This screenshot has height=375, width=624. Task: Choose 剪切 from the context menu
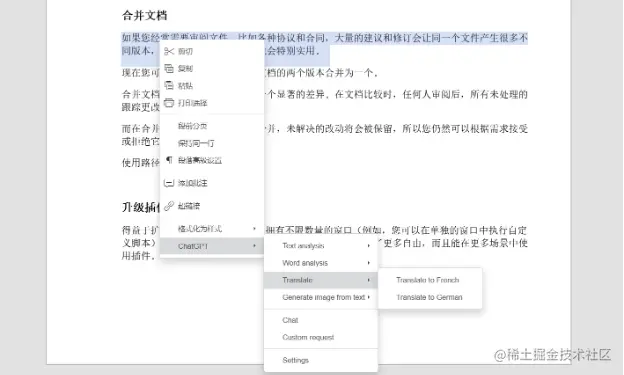(x=212, y=51)
